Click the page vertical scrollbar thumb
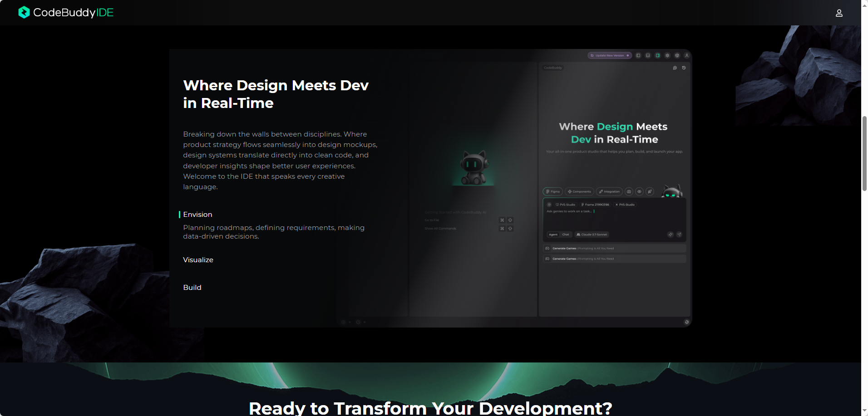 [864, 154]
